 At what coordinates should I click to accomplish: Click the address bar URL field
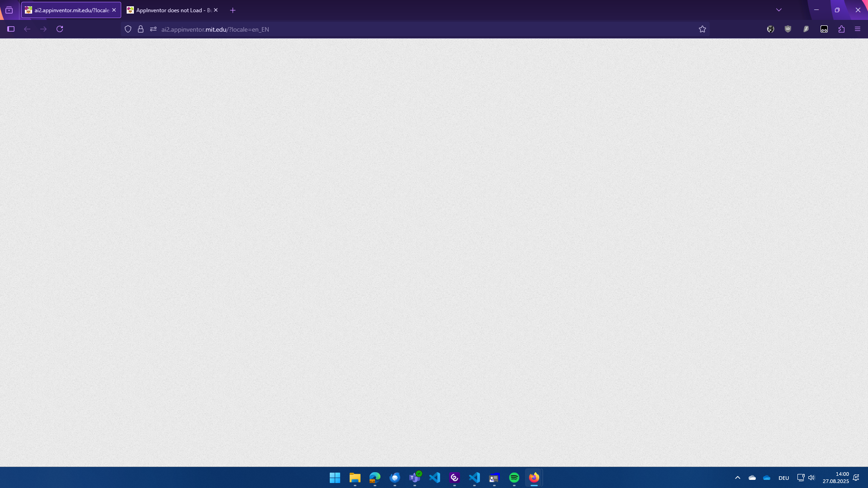coord(407,29)
